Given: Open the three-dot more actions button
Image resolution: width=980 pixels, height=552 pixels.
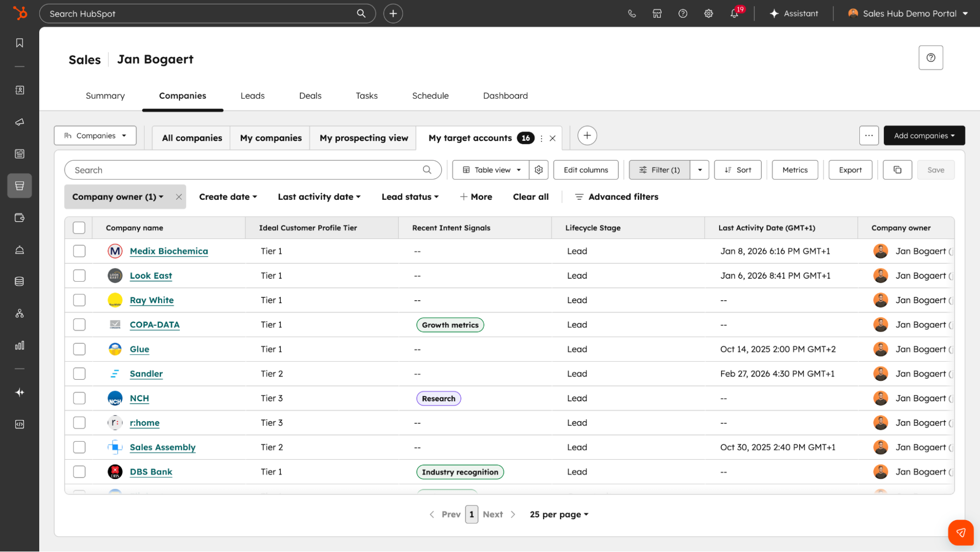Looking at the screenshot, I should [x=869, y=136].
